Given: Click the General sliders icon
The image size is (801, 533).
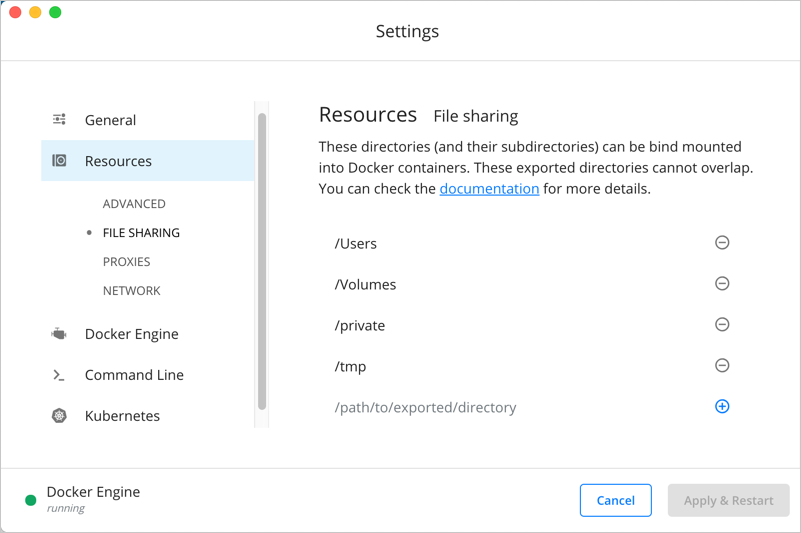Looking at the screenshot, I should (59, 120).
